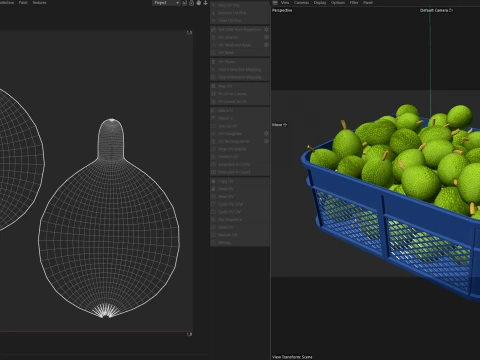Viewport: 480px width, 360px height.
Task: Click the Default Camera label in viewport
Action: (x=434, y=10)
